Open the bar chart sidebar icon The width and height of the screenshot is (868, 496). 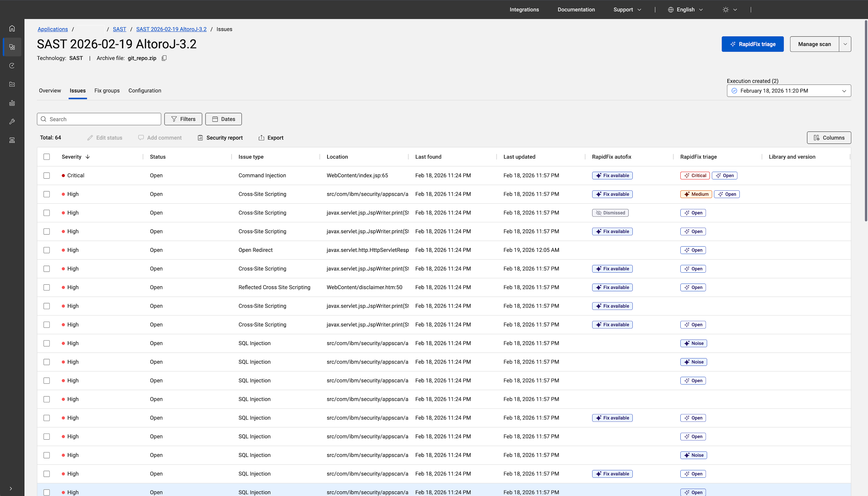(x=12, y=103)
